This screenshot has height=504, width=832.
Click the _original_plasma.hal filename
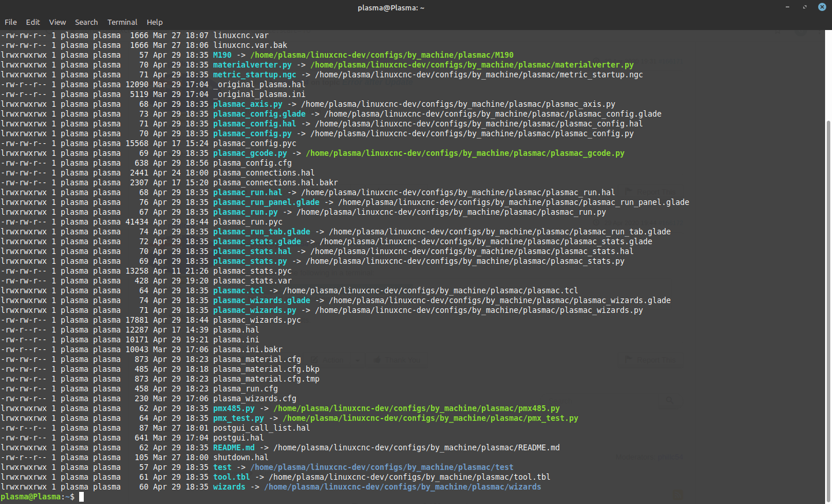coord(259,84)
